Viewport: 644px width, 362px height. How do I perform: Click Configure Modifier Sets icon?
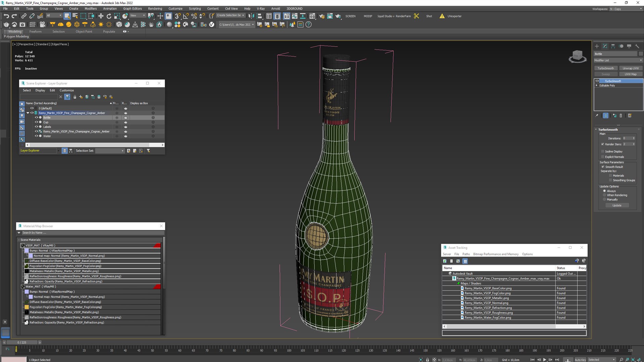tap(630, 116)
